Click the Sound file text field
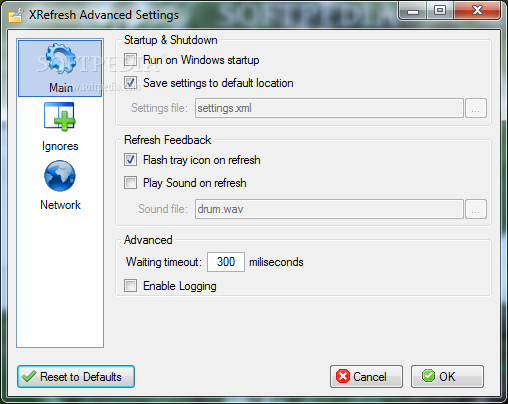The image size is (508, 404). [x=329, y=209]
